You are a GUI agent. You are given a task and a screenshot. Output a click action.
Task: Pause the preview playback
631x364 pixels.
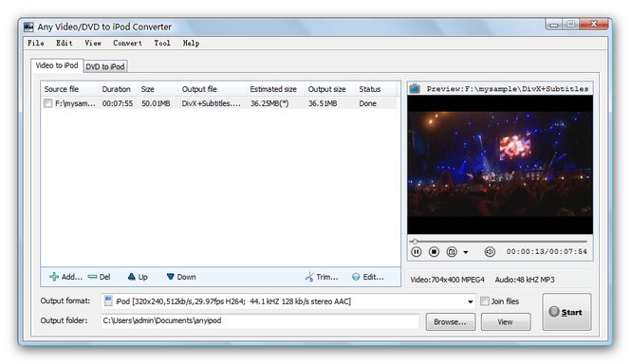click(x=417, y=252)
